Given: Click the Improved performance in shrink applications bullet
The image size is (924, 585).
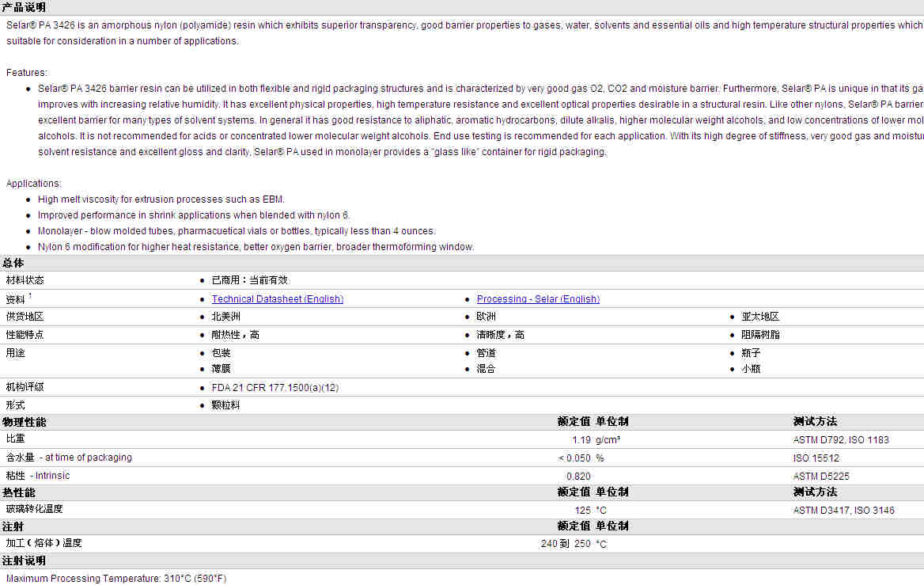Looking at the screenshot, I should click(x=194, y=215).
